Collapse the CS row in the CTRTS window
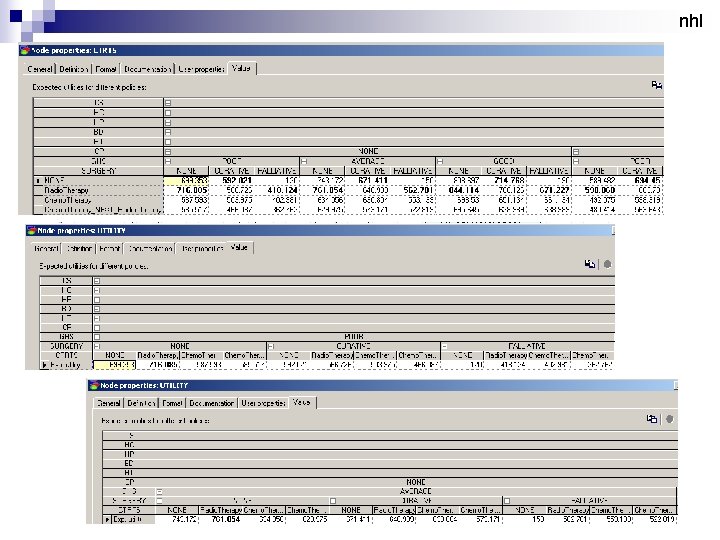 (168, 103)
